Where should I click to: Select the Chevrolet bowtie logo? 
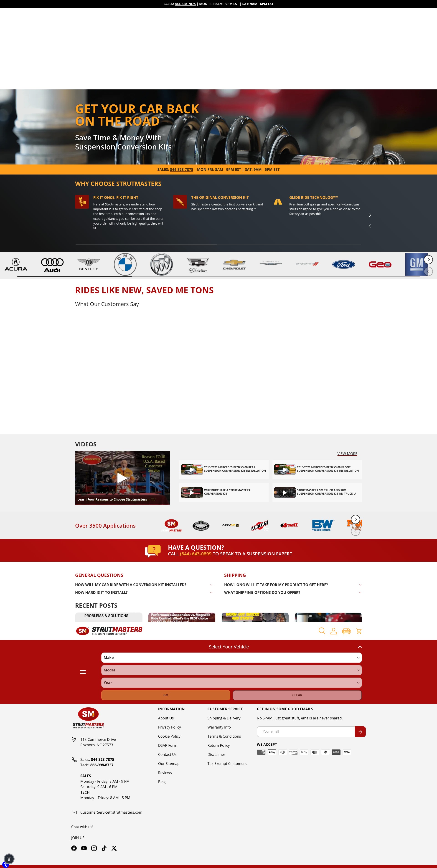tap(234, 265)
